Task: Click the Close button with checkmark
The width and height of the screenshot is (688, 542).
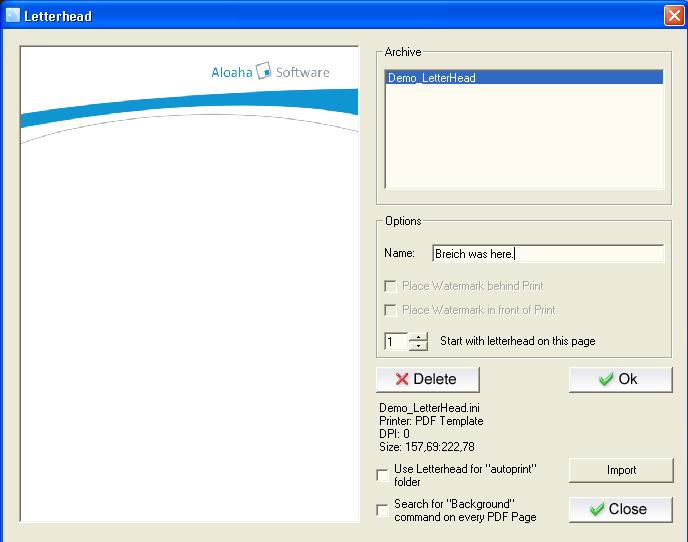Action: (620, 509)
